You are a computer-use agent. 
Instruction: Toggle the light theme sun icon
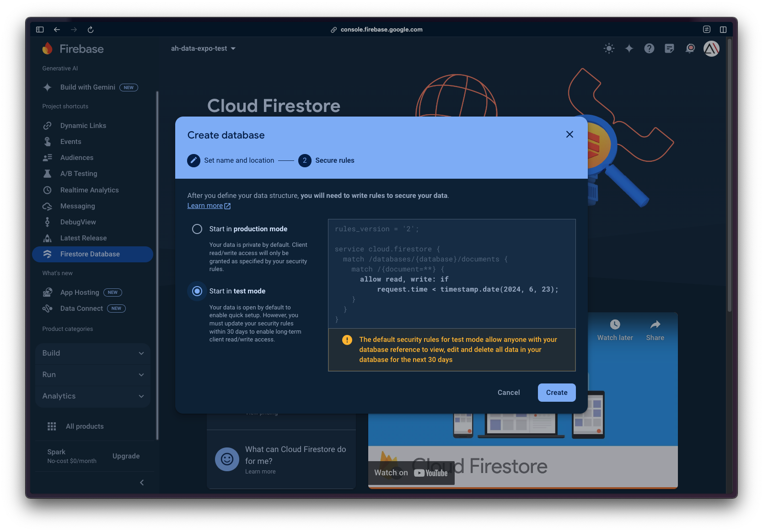pos(609,48)
